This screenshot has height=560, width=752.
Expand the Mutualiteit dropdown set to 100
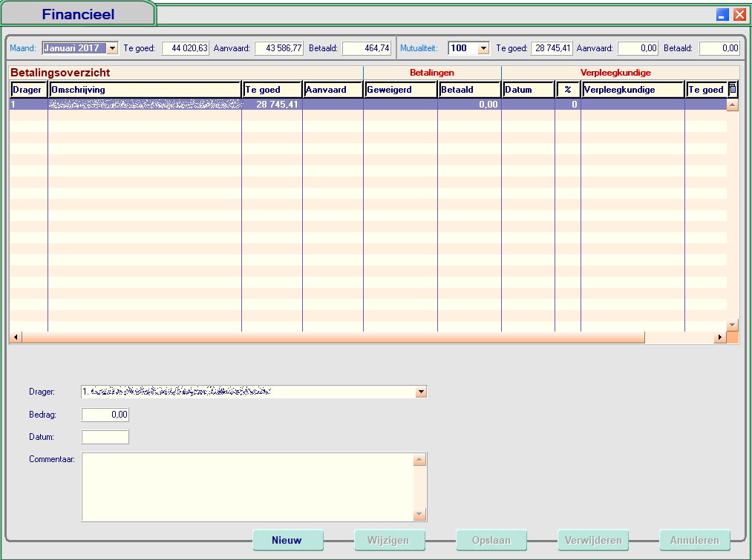tap(483, 48)
